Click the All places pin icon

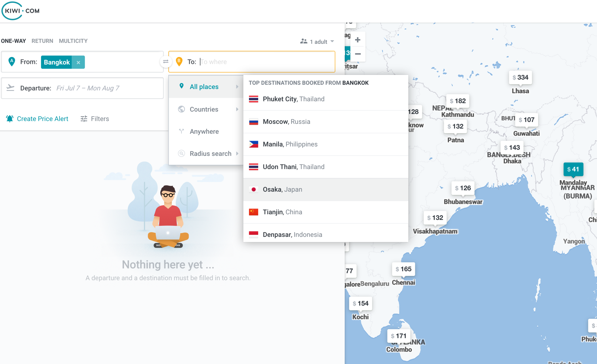[x=181, y=86]
